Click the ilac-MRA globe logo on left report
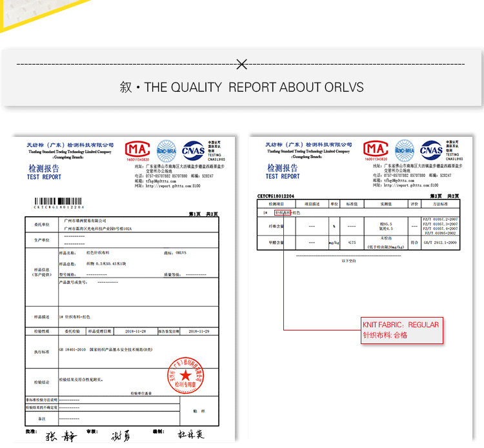The image size is (484, 448). click(x=166, y=151)
